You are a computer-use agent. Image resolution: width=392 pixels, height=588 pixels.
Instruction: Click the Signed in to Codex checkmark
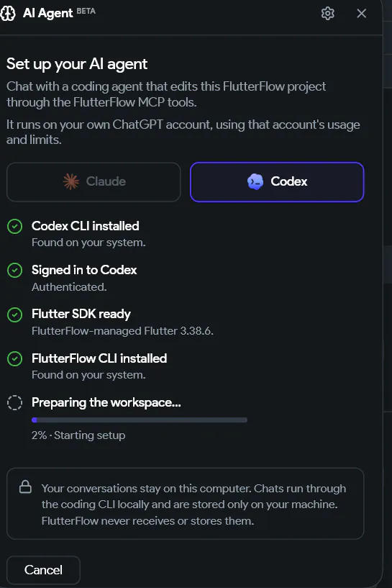point(14,271)
